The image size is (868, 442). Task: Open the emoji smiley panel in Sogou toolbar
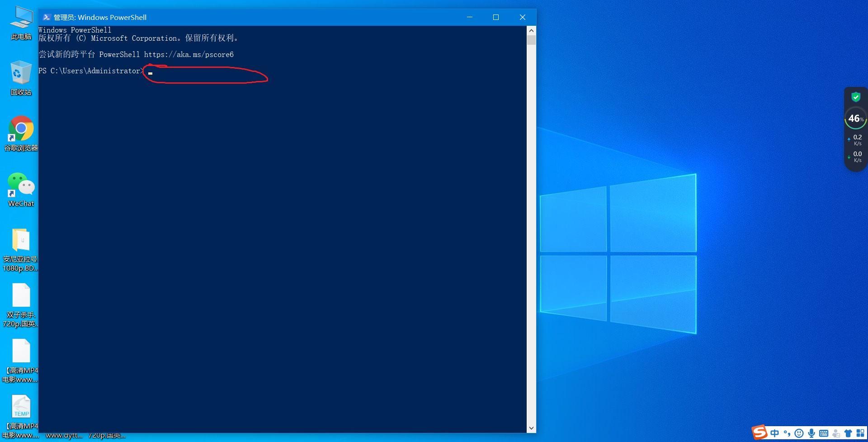799,433
